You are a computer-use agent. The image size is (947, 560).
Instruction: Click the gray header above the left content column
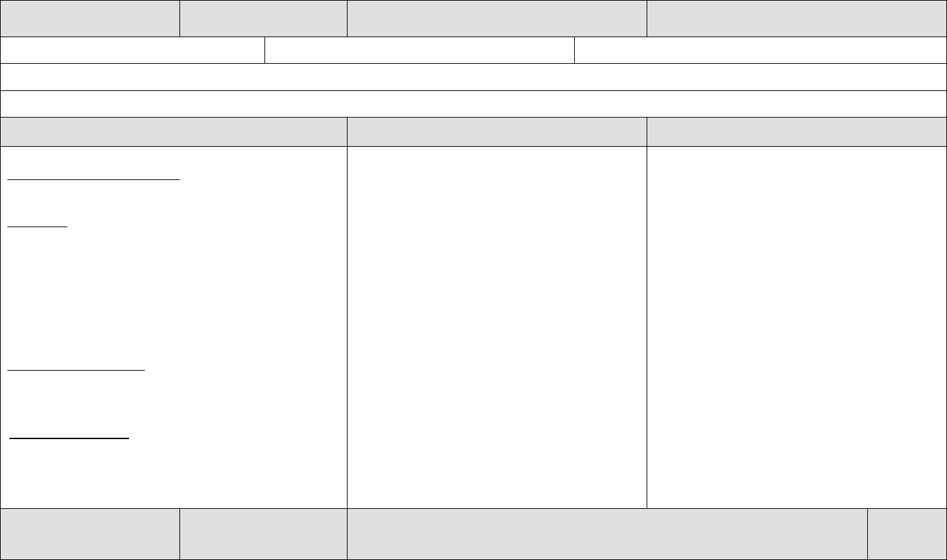(173, 132)
